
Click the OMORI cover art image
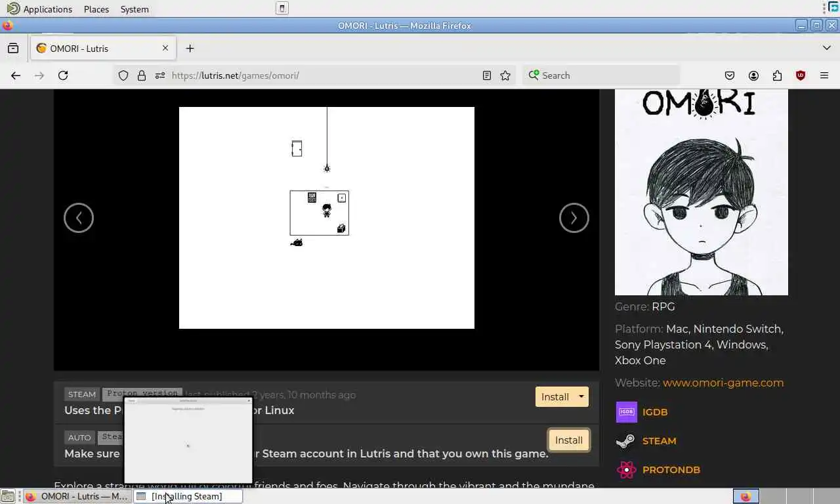(x=702, y=192)
